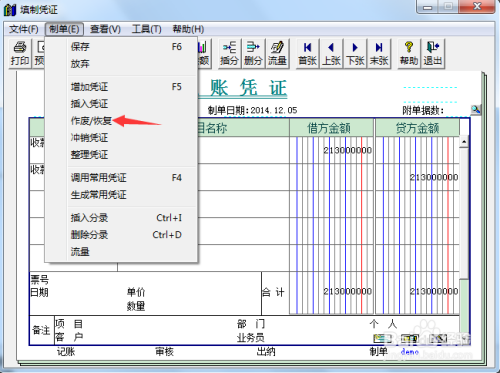Go to previous voucher with 上张
Viewport: 500px width, 373px height.
[x=331, y=53]
